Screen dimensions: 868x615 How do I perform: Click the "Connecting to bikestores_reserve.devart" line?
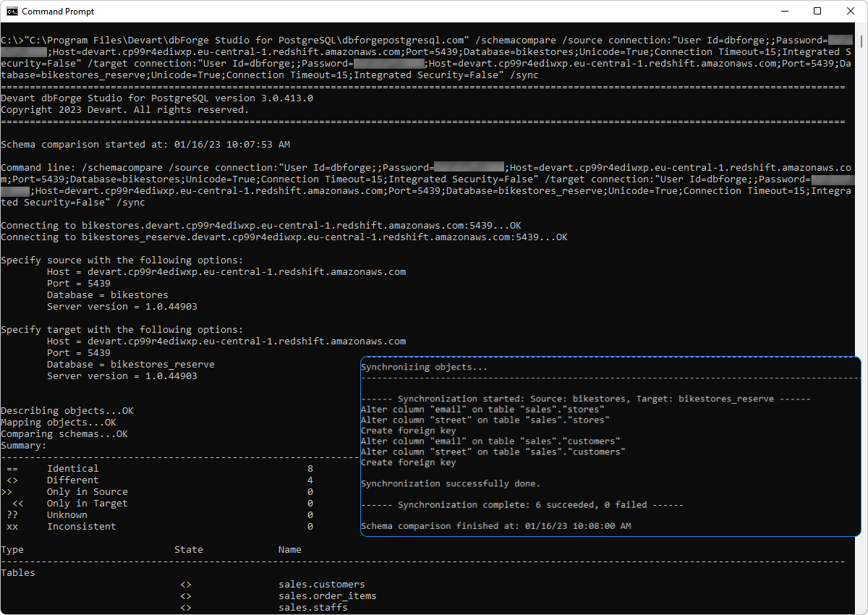tap(284, 237)
